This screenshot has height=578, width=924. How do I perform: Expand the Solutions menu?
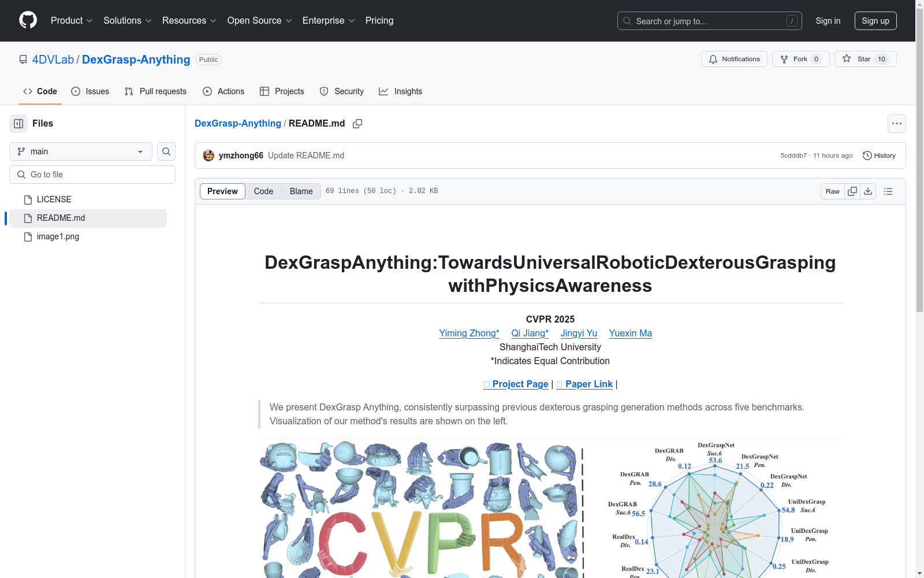pyautogui.click(x=126, y=20)
